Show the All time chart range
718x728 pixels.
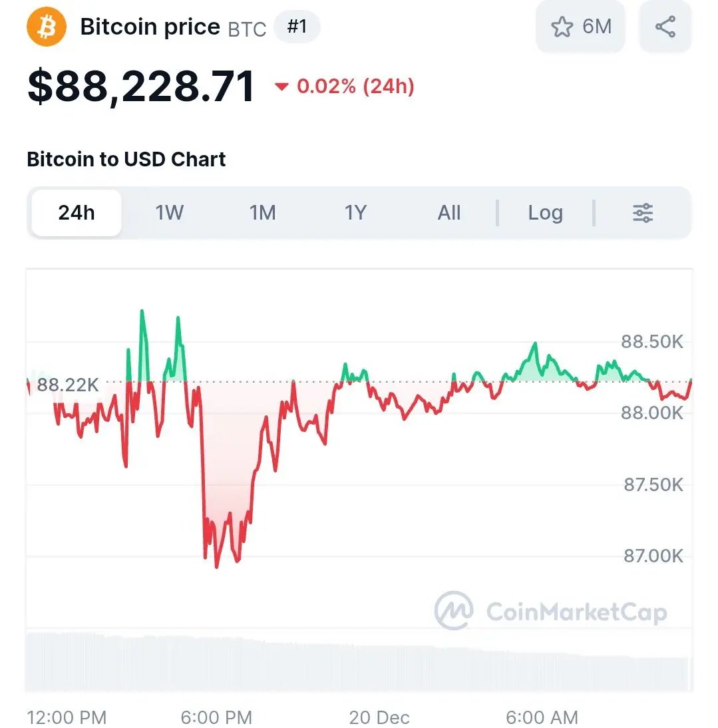click(449, 213)
